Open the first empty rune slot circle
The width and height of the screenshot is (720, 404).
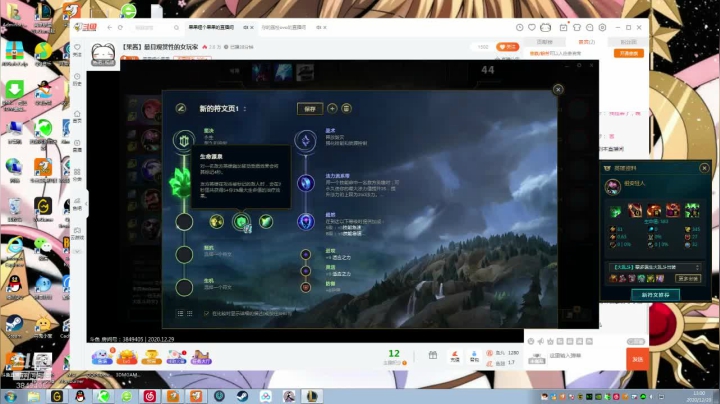[184, 222]
